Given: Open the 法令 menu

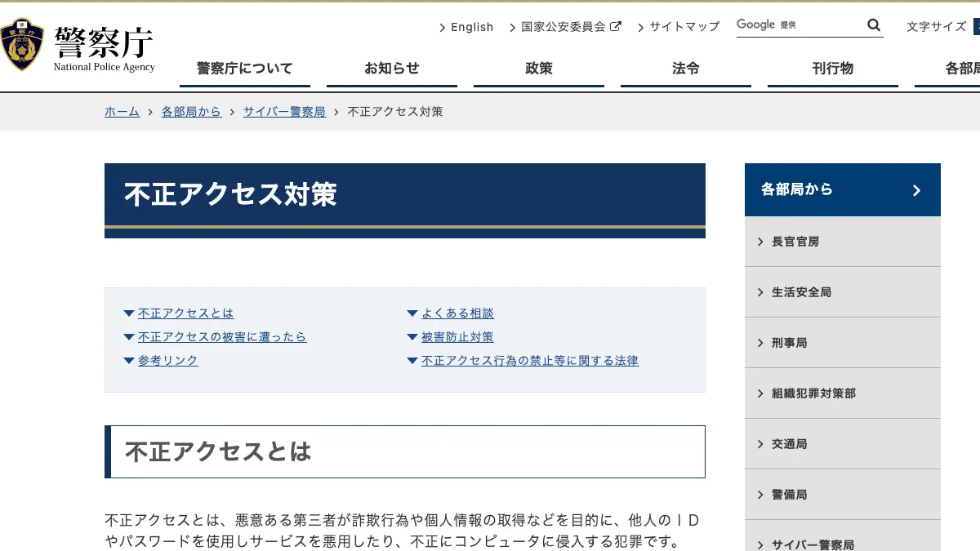Looking at the screenshot, I should (686, 69).
